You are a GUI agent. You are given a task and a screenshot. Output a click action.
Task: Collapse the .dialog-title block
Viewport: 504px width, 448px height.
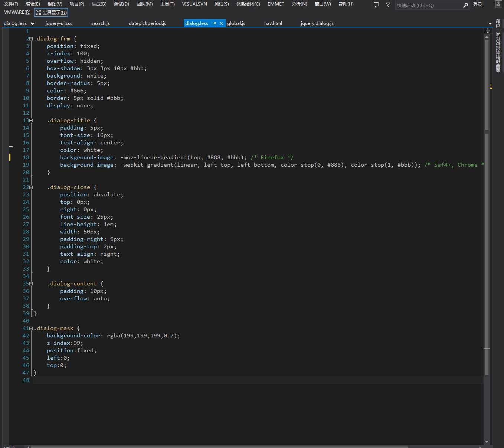point(31,120)
